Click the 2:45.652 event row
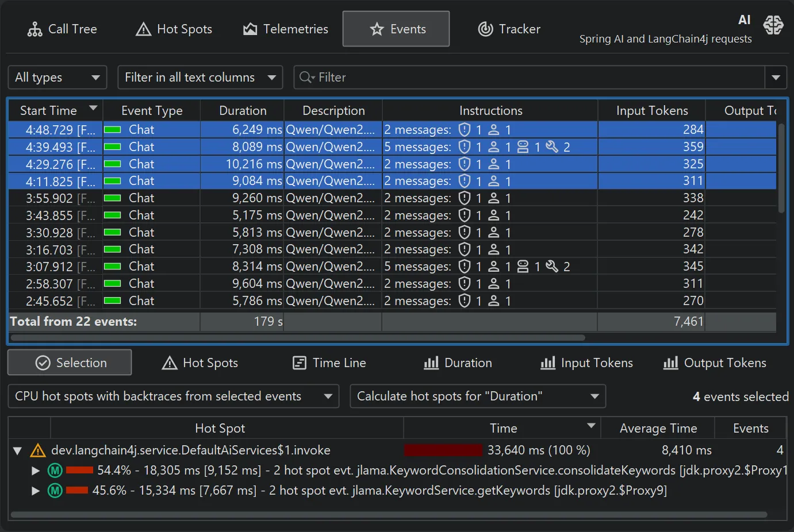The height and width of the screenshot is (532, 794). (392, 300)
